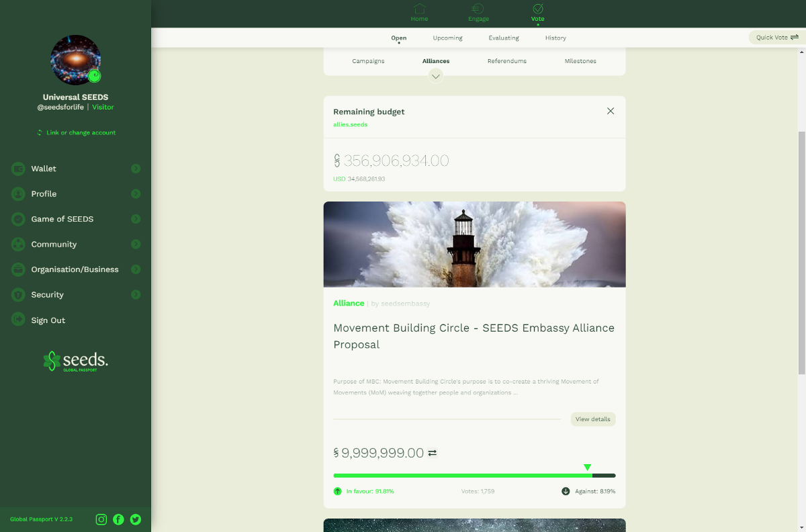Click the @seedsforlife username
This screenshot has width=806, height=532.
60,107
